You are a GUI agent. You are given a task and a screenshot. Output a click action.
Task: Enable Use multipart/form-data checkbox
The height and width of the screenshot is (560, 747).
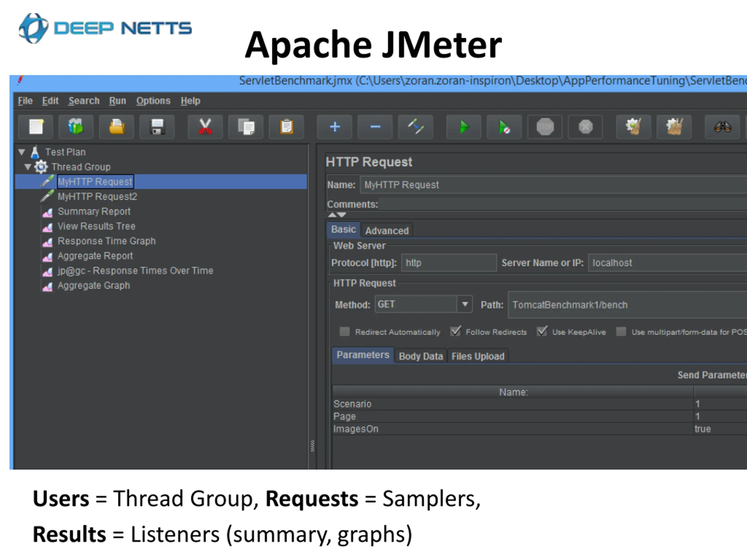click(x=621, y=331)
